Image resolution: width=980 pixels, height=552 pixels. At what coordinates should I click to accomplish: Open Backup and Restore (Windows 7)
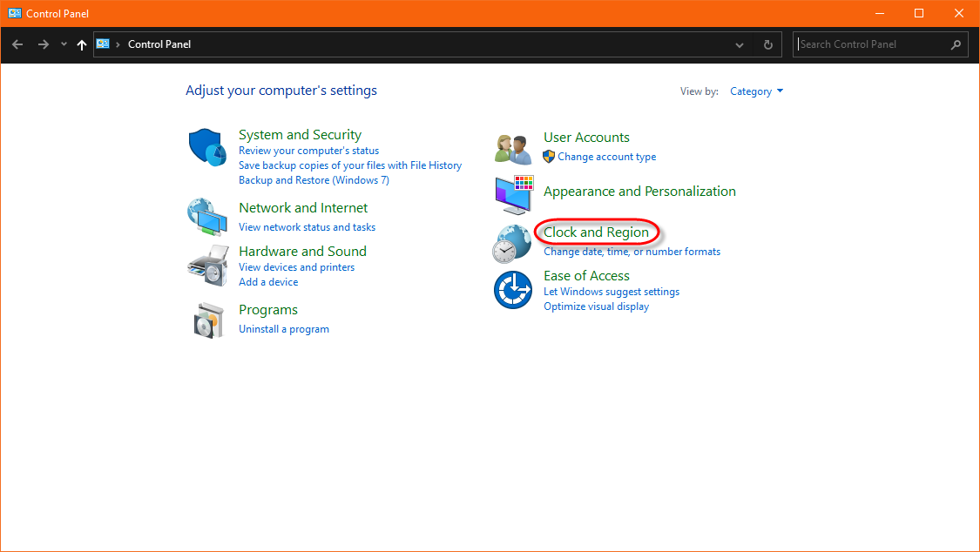(x=314, y=180)
